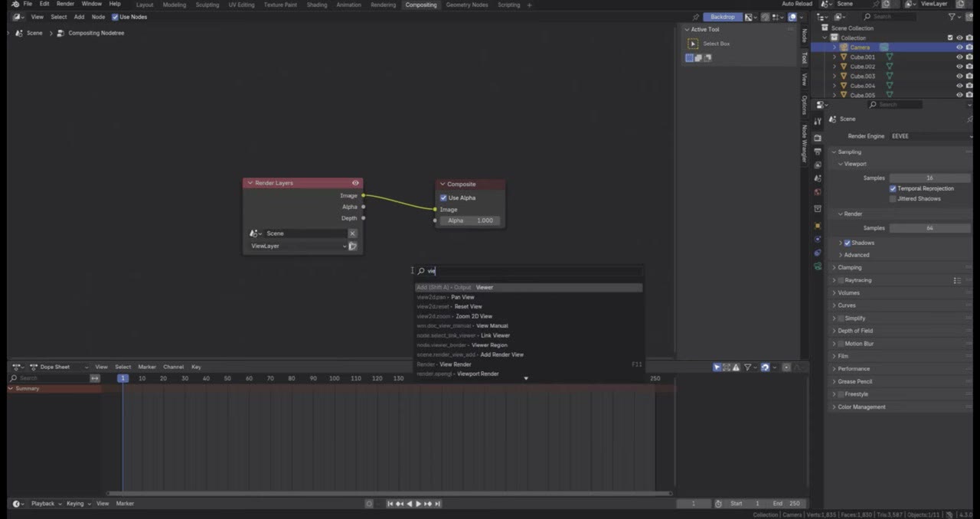
Task: Open the outliner filter funnel icon
Action: [952, 16]
